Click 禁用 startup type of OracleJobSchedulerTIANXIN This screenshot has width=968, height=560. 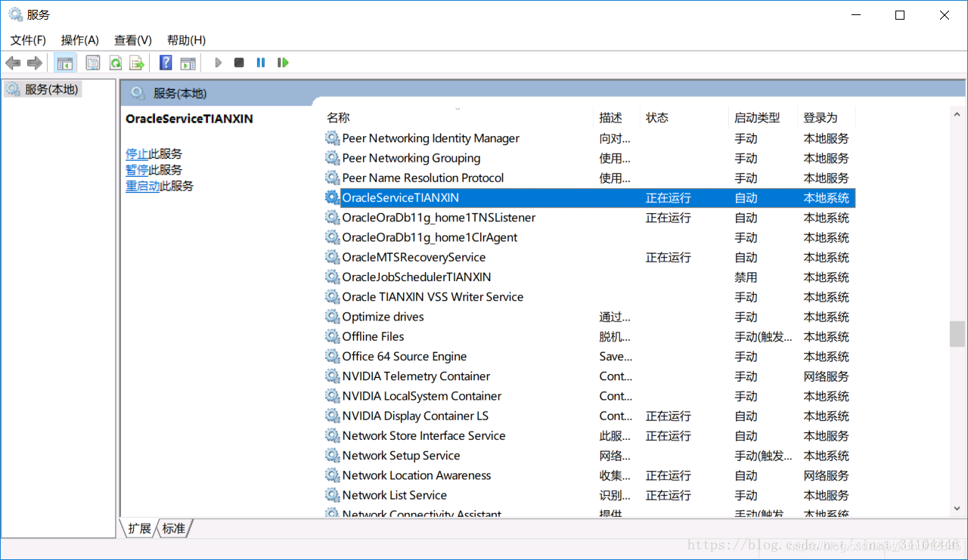tap(746, 277)
